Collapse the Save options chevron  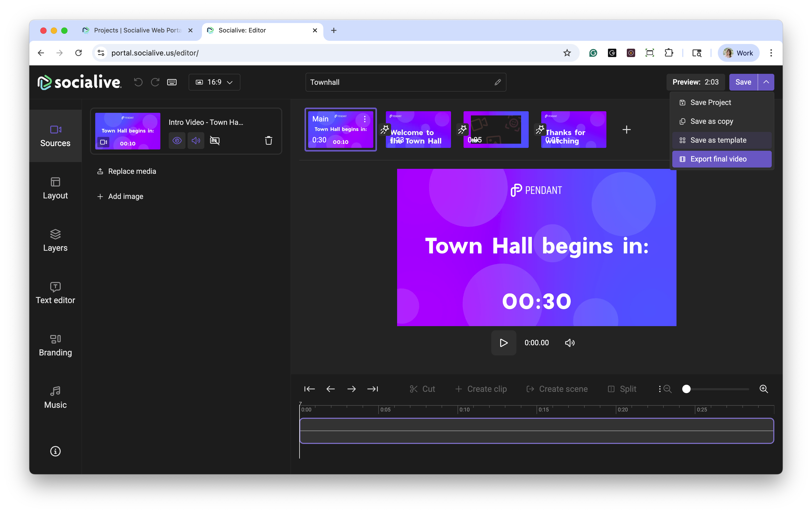[766, 82]
